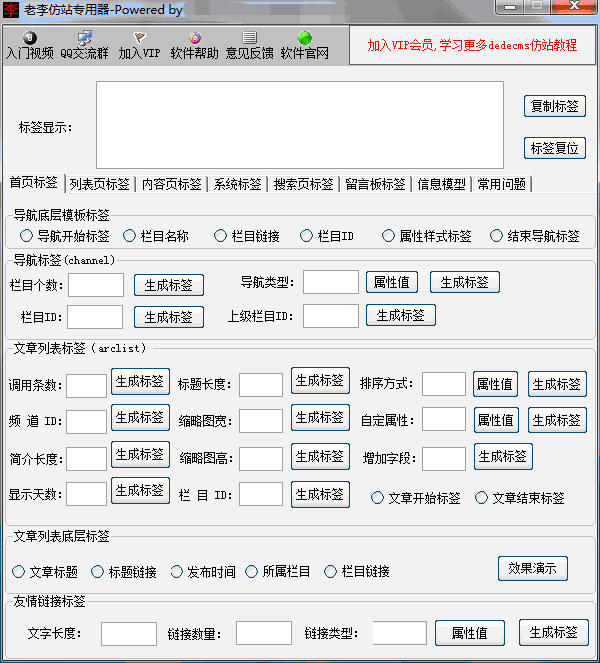Click the 栏目个数 input field

pyautogui.click(x=96, y=285)
